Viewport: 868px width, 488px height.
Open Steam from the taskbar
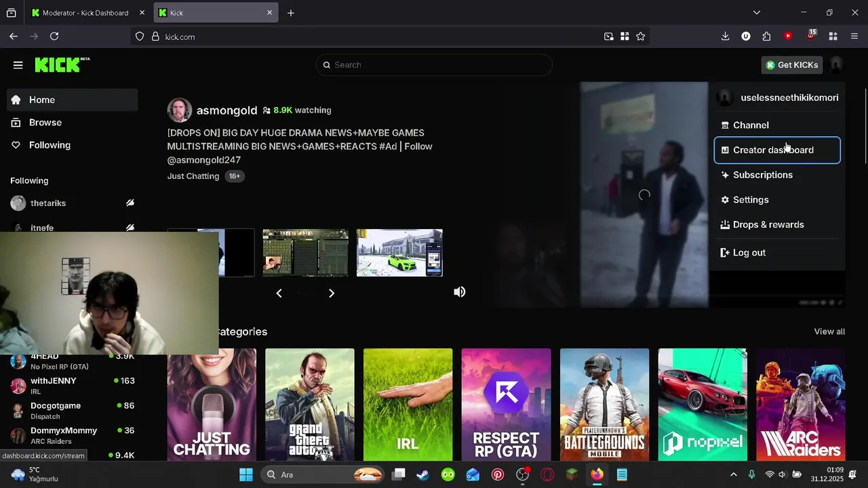422,474
